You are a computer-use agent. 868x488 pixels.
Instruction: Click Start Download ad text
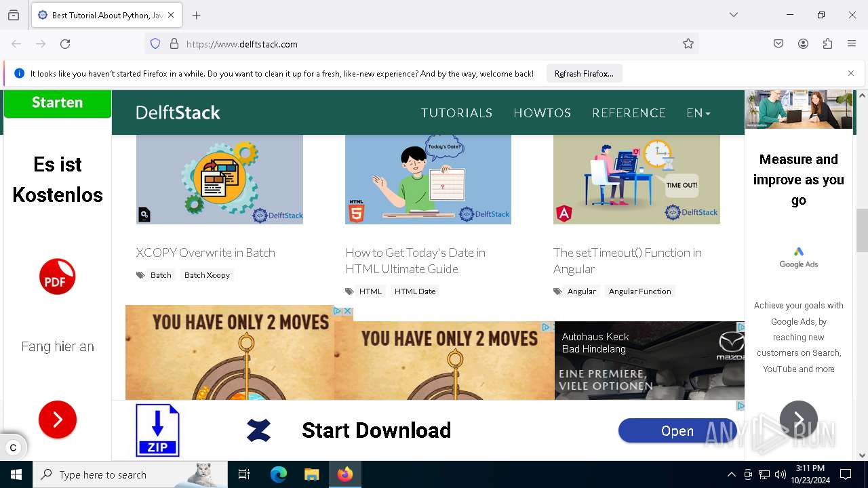coord(376,430)
